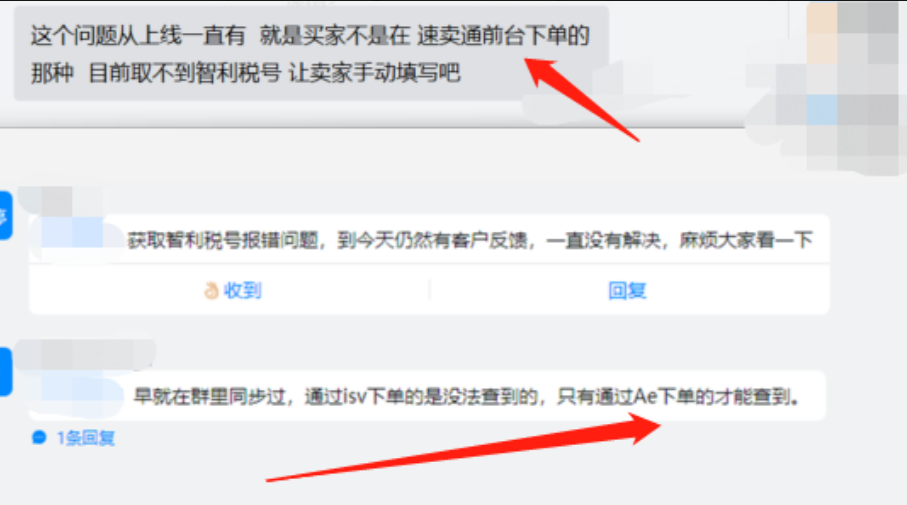Open the pixelated avatar in the top right
This screenshot has width=907, height=505.
click(x=851, y=87)
